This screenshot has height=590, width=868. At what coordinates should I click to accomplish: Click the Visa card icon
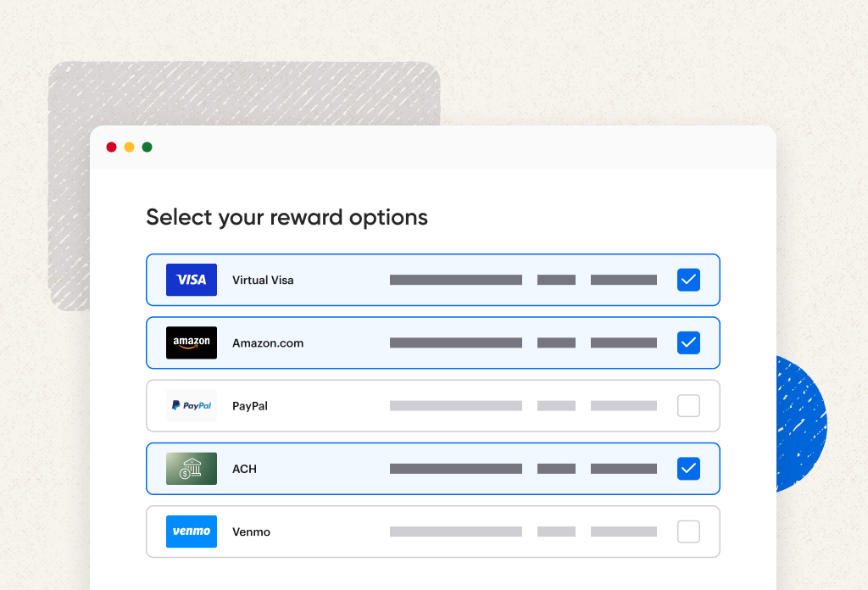point(191,280)
